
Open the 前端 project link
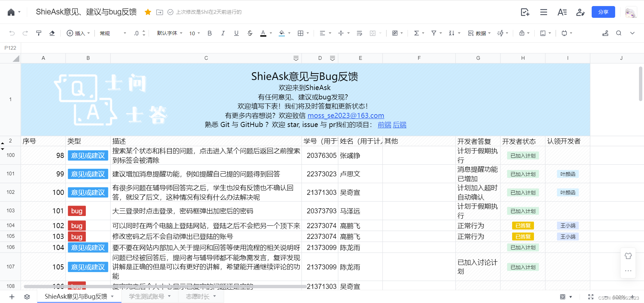pyautogui.click(x=384, y=125)
